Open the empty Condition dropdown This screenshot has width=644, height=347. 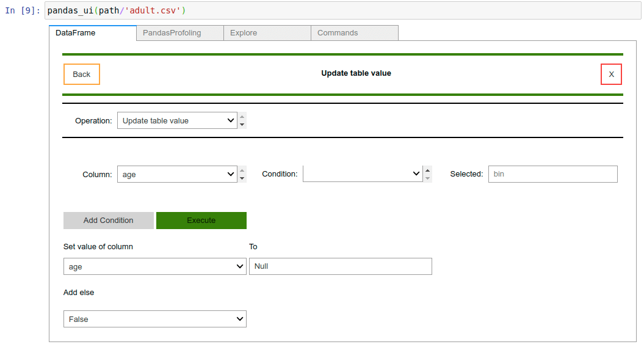point(363,174)
